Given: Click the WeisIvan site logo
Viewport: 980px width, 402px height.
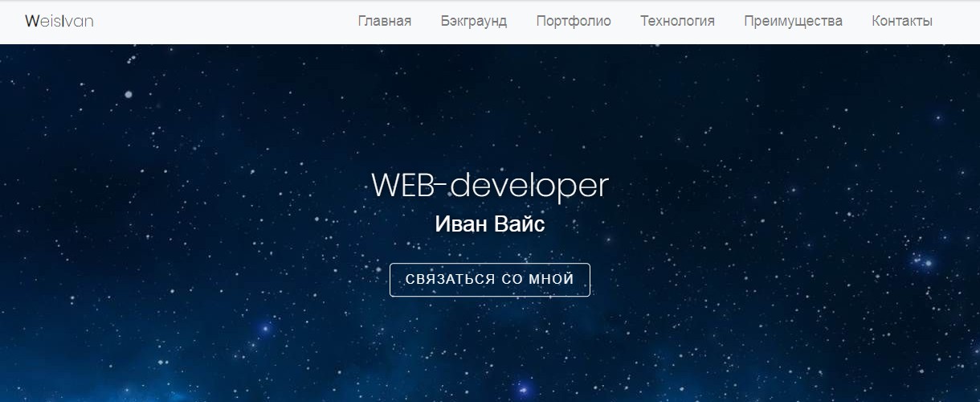Looking at the screenshot, I should click(x=59, y=22).
